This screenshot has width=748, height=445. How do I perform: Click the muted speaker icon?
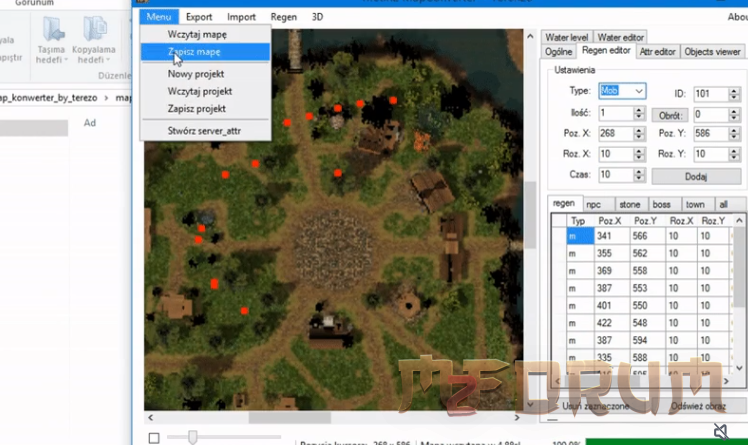[721, 432]
